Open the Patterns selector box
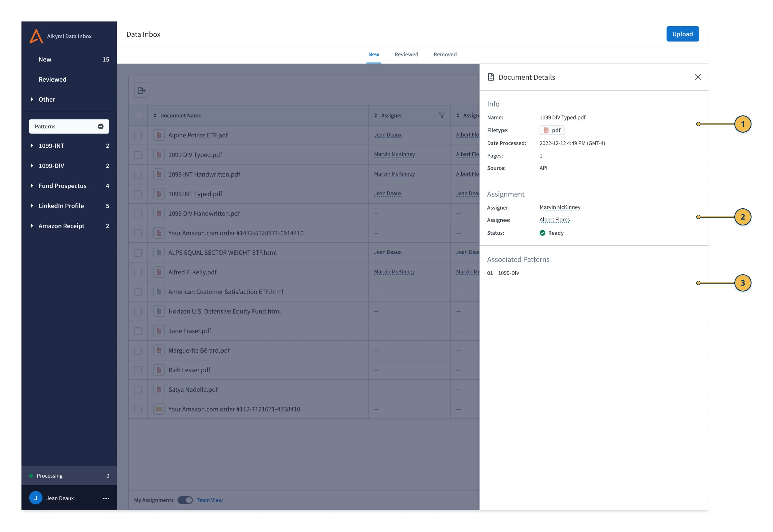This screenshot has width=773, height=532. coord(69,126)
